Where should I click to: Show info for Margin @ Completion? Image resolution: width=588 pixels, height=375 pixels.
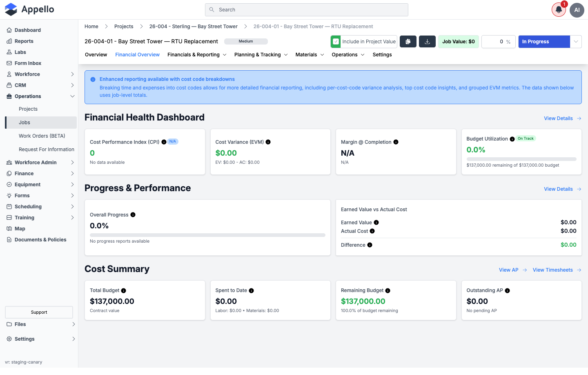pyautogui.click(x=396, y=142)
